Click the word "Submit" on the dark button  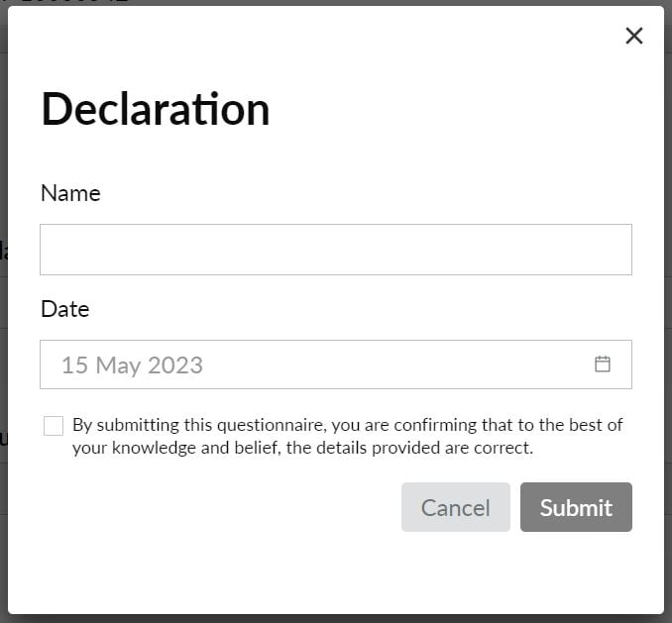point(576,508)
